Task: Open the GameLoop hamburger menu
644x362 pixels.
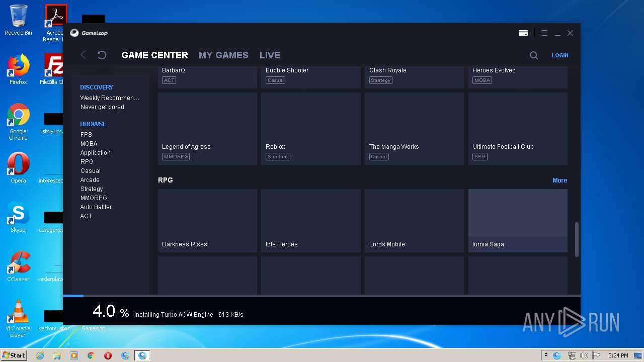Action: tap(544, 33)
